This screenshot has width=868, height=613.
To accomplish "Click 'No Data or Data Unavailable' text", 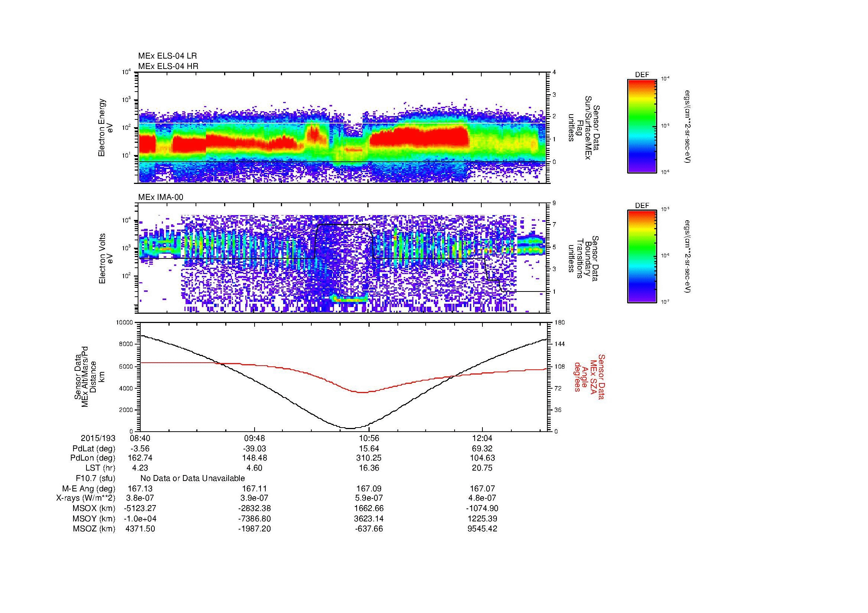I will 193,478.
